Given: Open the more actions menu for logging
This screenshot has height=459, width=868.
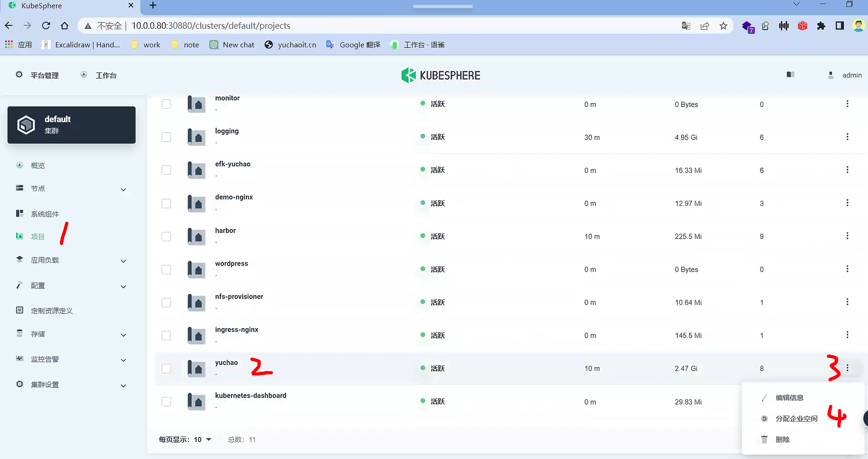Looking at the screenshot, I should pos(847,137).
